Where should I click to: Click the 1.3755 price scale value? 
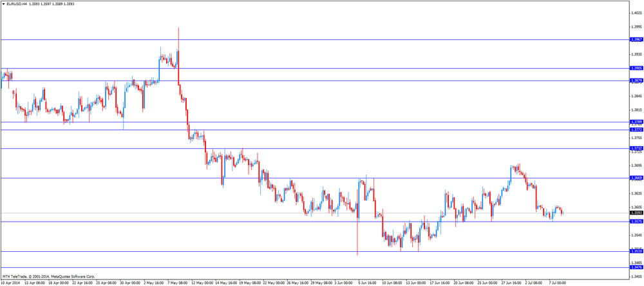637,138
